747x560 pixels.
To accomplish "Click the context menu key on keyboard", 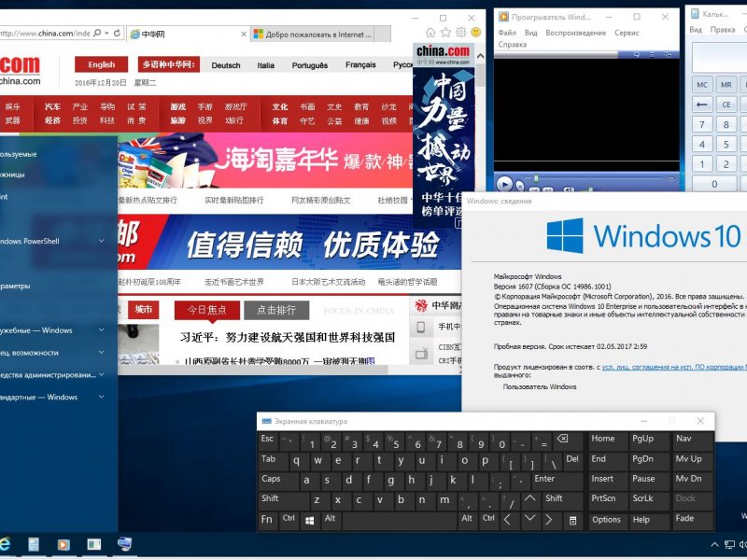I will point(572,521).
